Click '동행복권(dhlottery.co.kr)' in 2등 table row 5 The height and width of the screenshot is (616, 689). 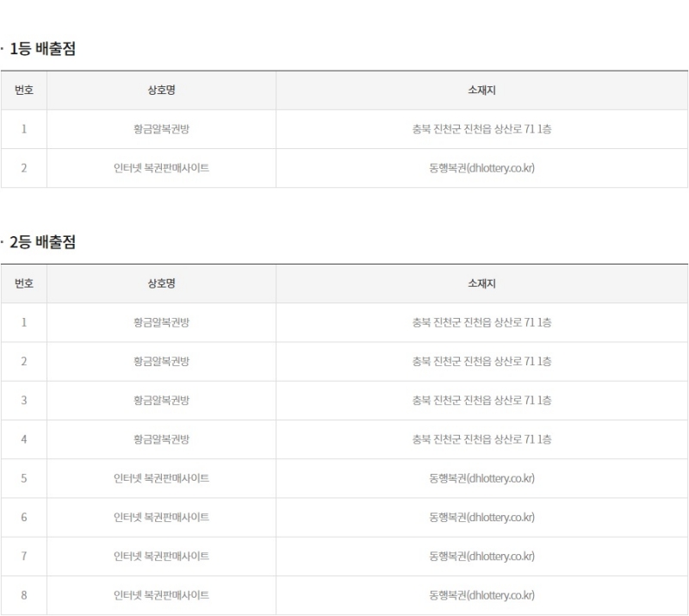pos(481,478)
